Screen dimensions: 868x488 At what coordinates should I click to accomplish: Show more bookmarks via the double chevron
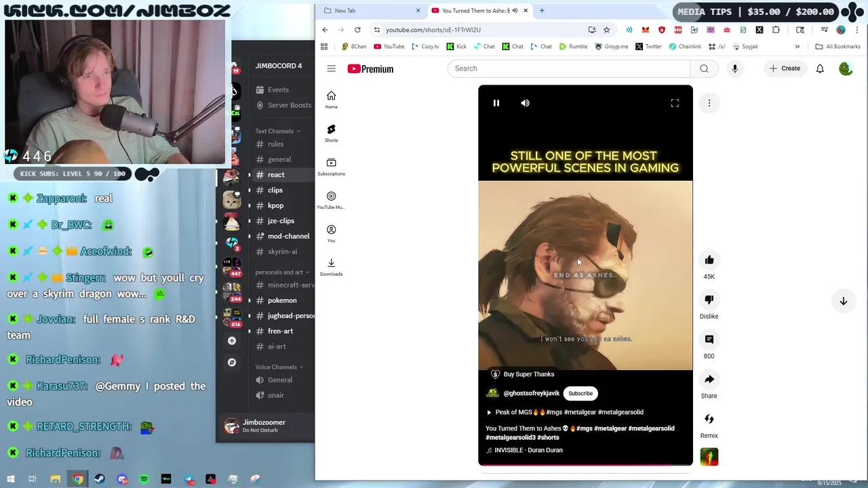tap(797, 47)
